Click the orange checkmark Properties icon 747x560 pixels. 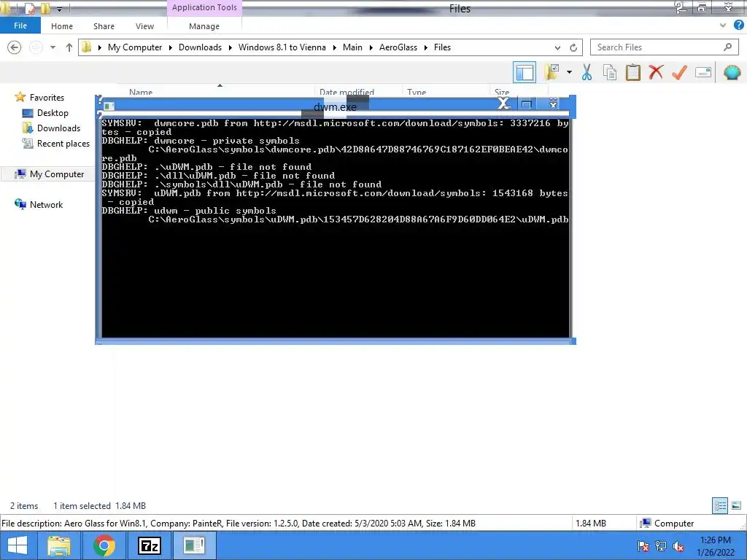tap(679, 72)
